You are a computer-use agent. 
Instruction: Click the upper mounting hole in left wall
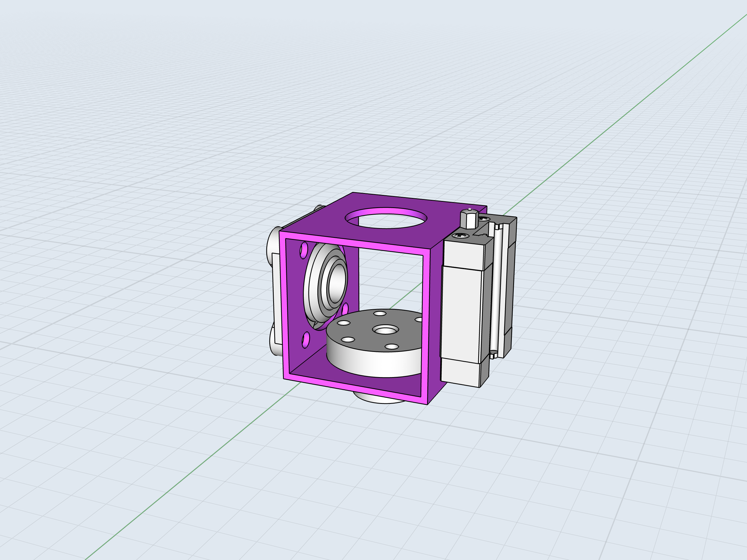(x=304, y=250)
